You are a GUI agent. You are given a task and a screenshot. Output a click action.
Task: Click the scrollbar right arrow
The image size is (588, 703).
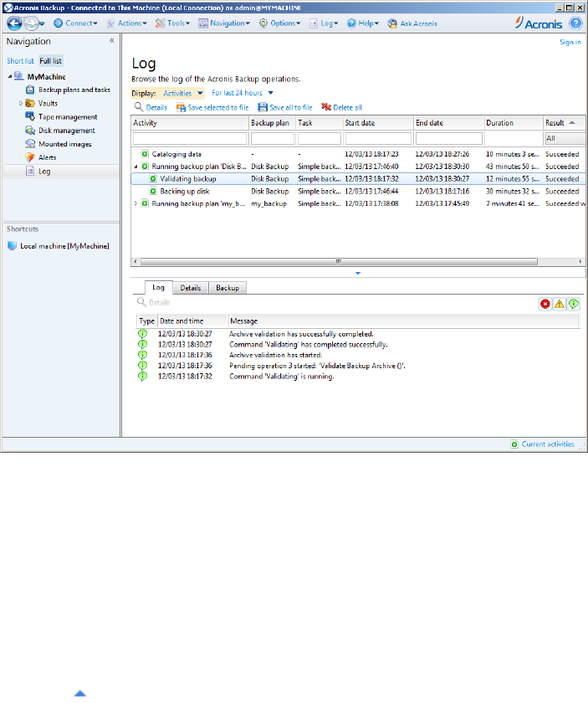(580, 261)
